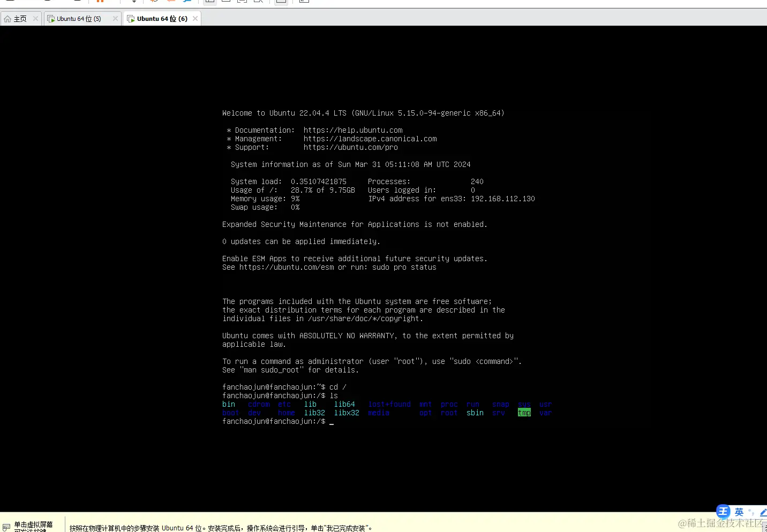Click the home directory entry
The width and height of the screenshot is (767, 532).
coord(287,413)
